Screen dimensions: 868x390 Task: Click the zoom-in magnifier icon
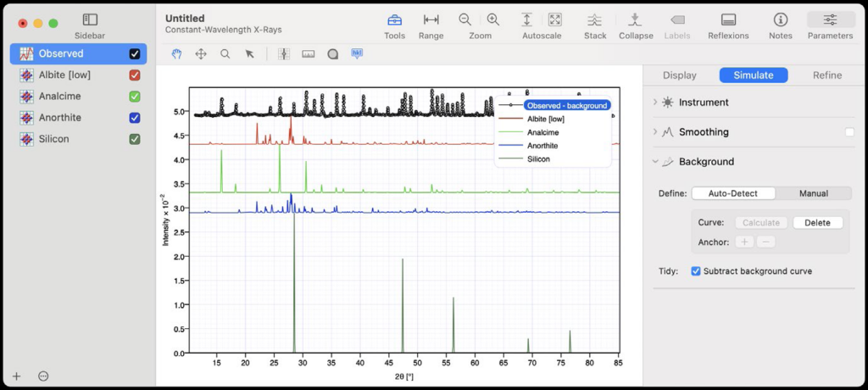(493, 19)
